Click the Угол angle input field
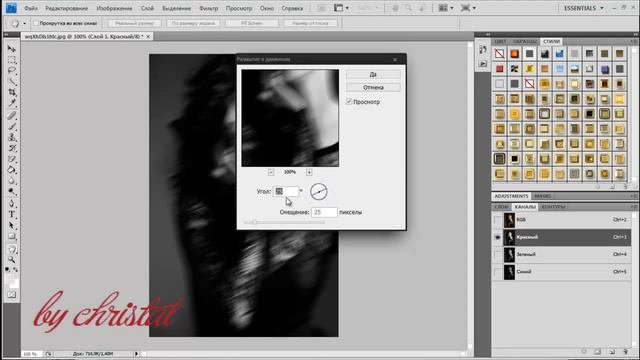This screenshot has height=360, width=640. point(286,191)
